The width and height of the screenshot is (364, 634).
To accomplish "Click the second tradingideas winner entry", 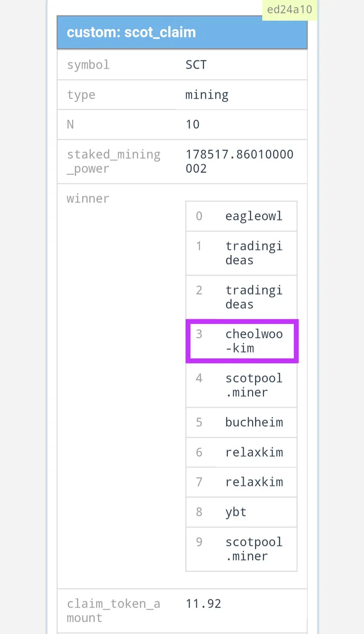I will [254, 297].
